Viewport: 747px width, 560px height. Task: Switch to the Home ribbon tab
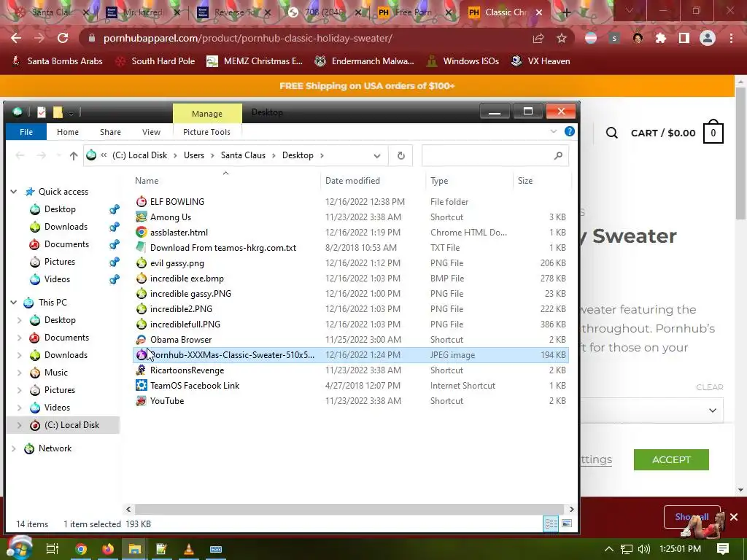pyautogui.click(x=68, y=132)
